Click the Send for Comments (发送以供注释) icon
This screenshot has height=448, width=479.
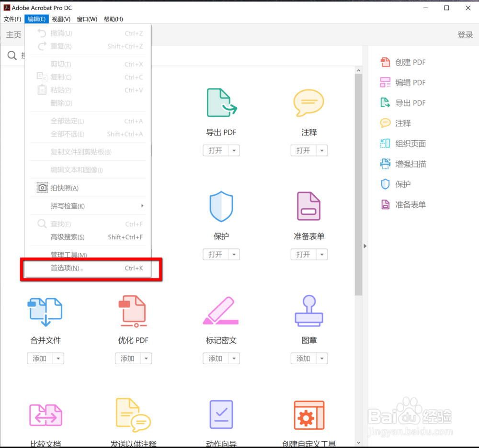[x=134, y=415]
